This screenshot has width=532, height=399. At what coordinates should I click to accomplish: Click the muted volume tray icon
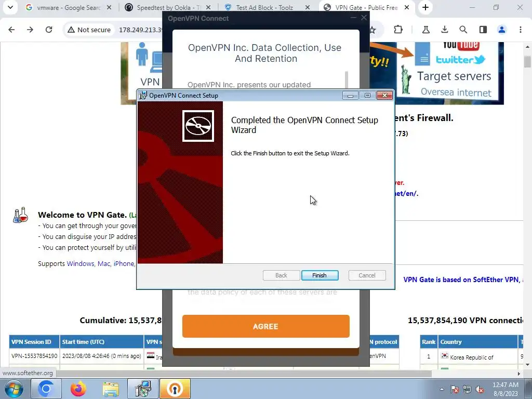[x=480, y=389]
